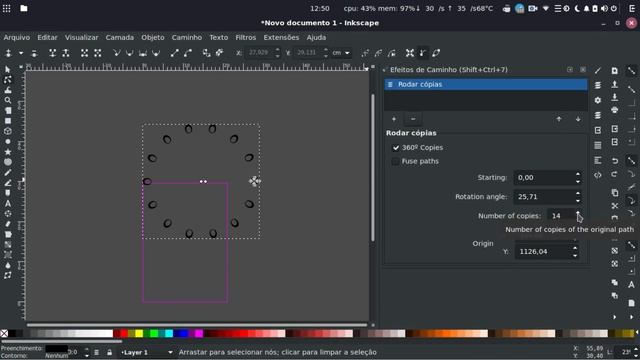Open the Layer 1 dropdown
Viewport: 640px width, 360px height.
[147, 352]
